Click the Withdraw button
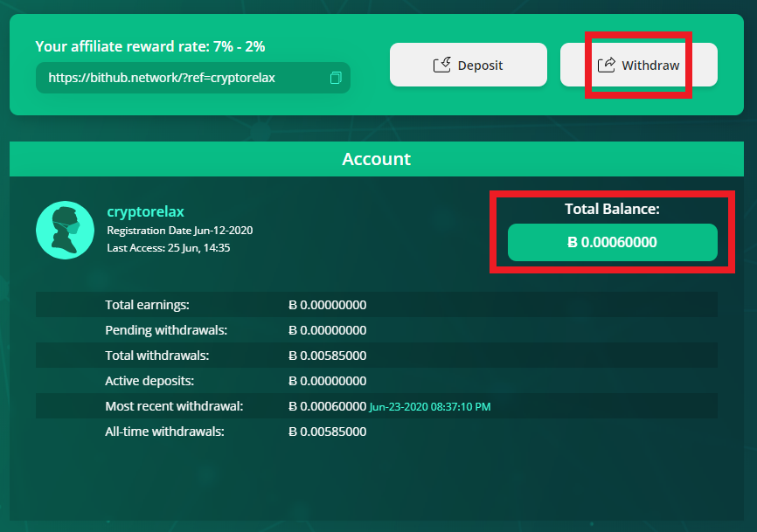Screen dimensions: 757x532 click(x=639, y=65)
